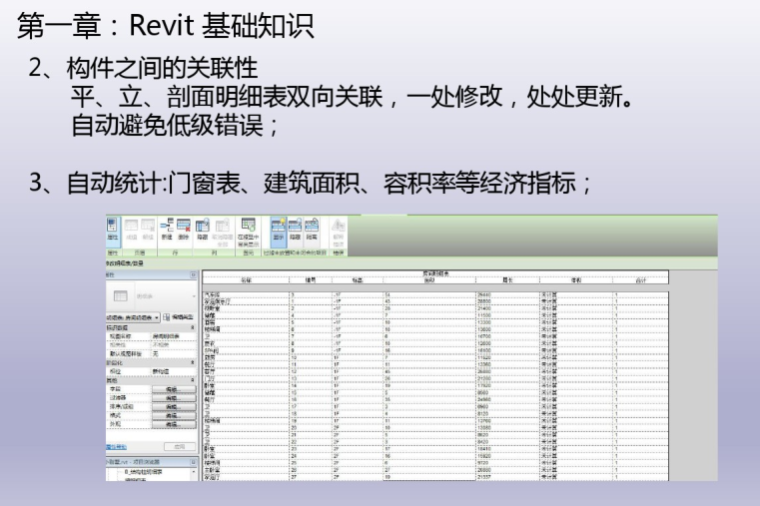Click the Hide column icon in the ribbon

[x=202, y=230]
